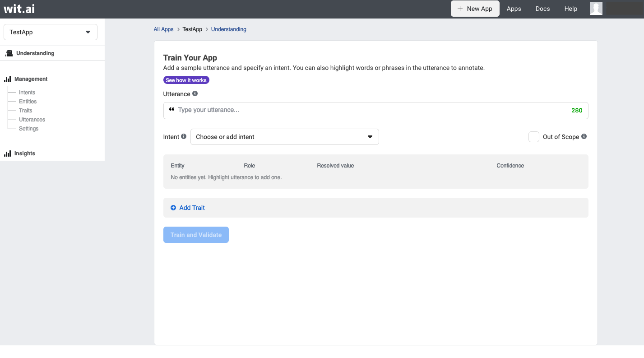
Task: Open Apps in the top navigation
Action: tap(514, 9)
